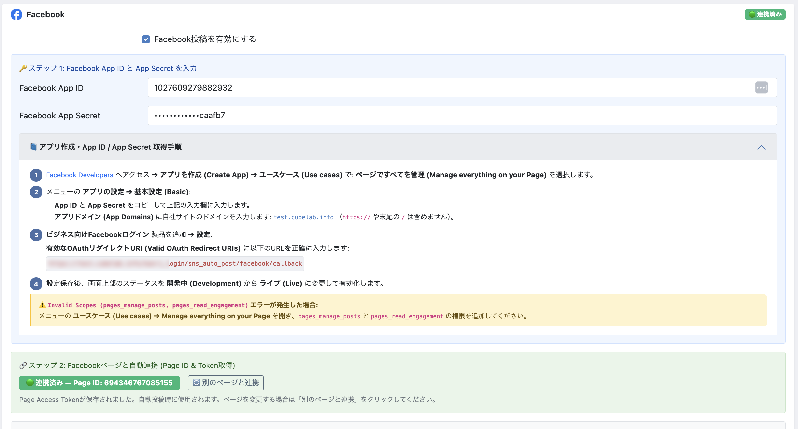798x429 pixels.
Task: Click the connect another page button
Action: pos(226,383)
